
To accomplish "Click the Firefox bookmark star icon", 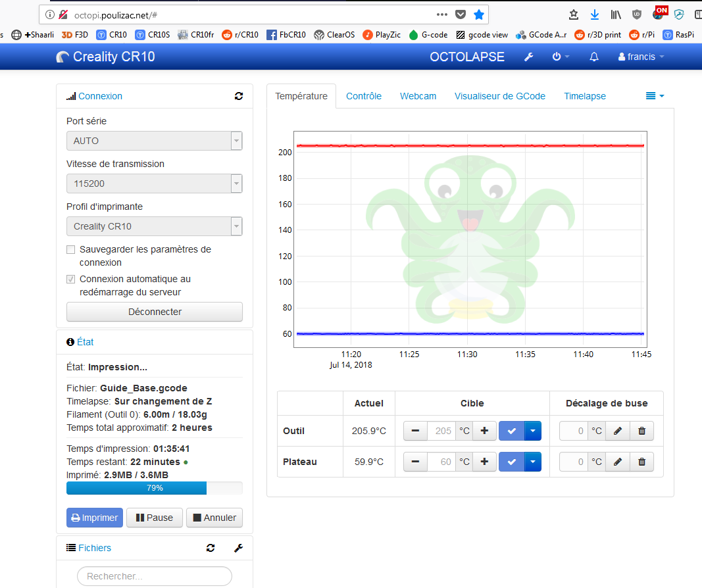I will click(478, 14).
